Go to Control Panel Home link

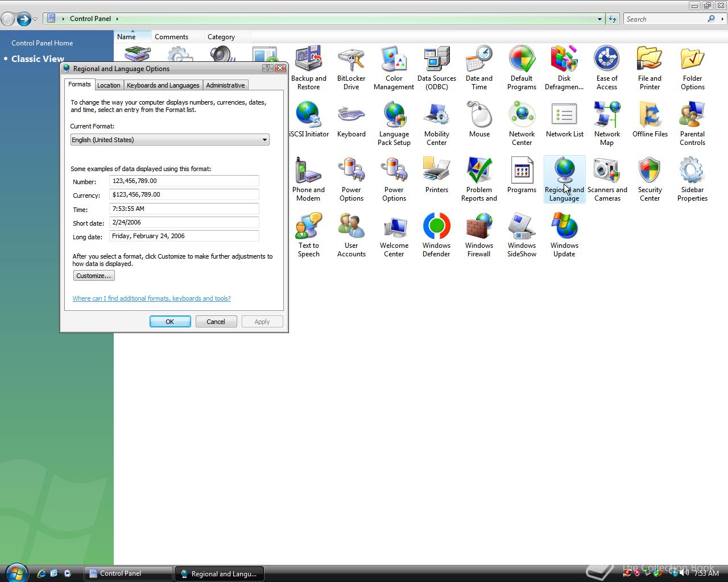[42, 43]
